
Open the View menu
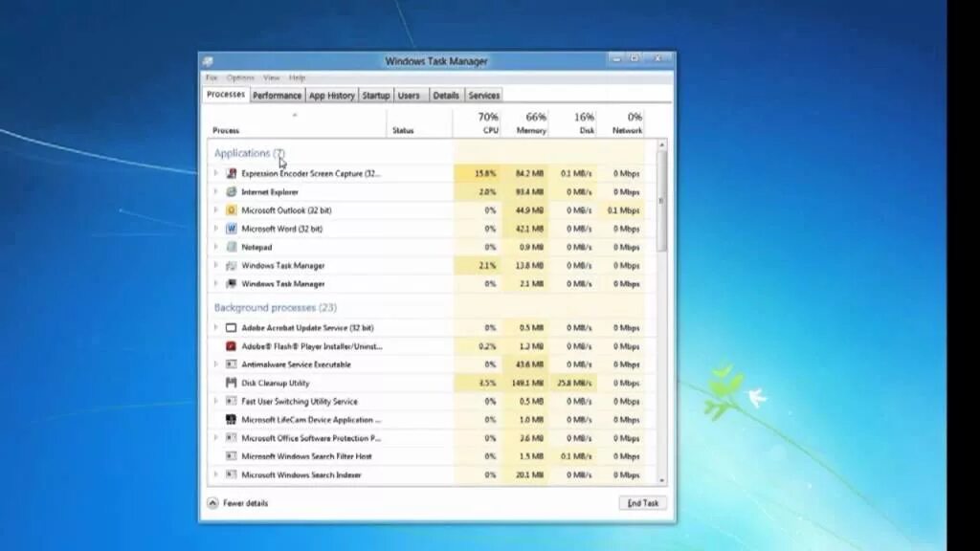[271, 77]
